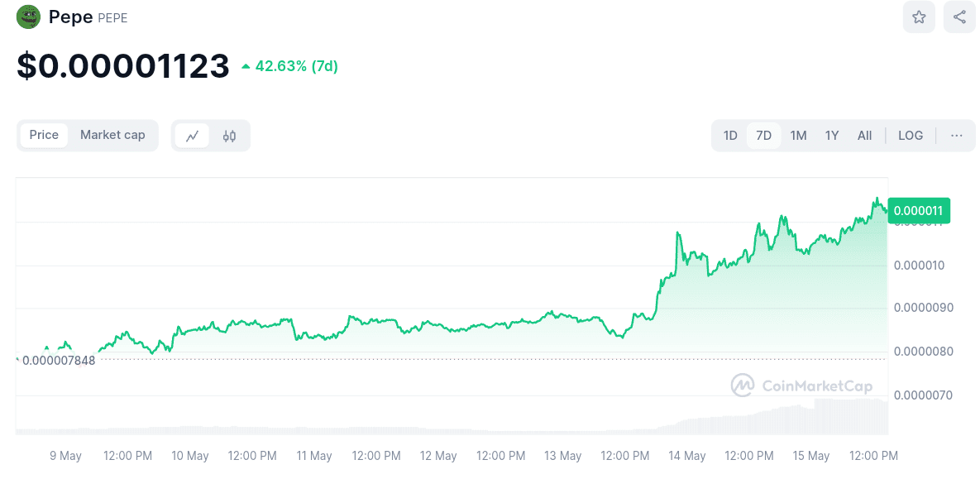Switch chart to Market cap view

coord(112,135)
